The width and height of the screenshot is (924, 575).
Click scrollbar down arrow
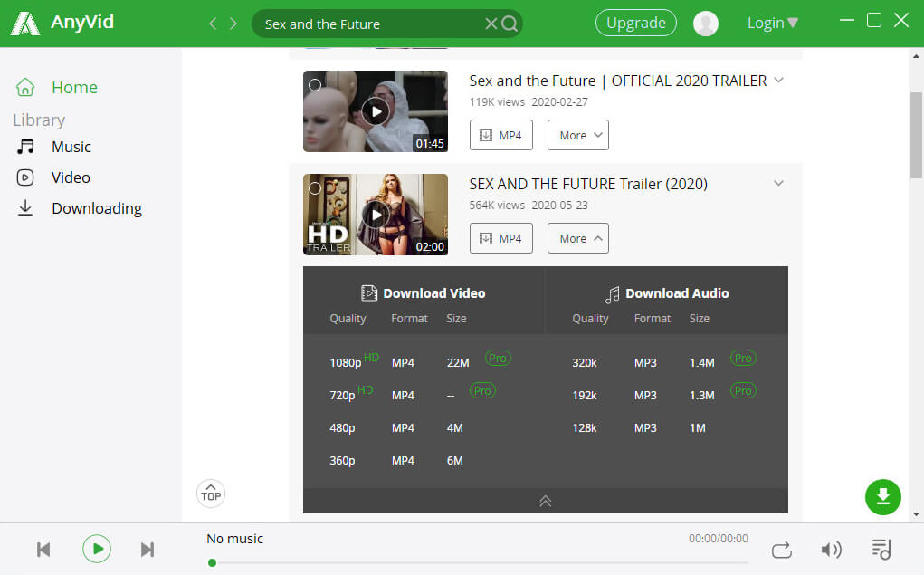[916, 513]
